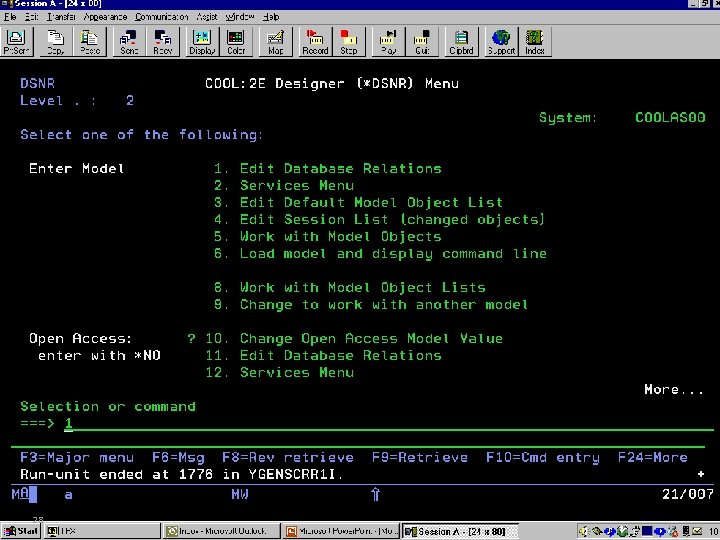
Task: Click Change Open Access Model Value option
Action: click(354, 338)
